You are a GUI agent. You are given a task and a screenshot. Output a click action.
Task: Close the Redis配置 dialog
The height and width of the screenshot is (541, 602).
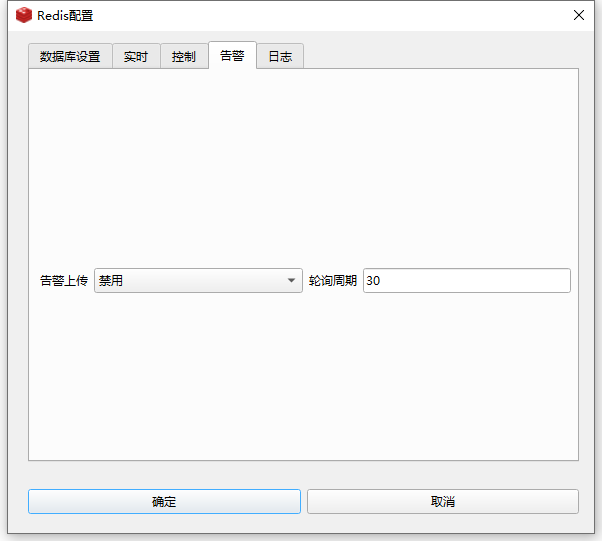(x=579, y=15)
